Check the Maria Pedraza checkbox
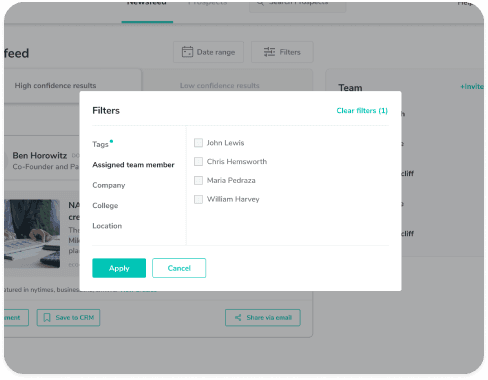Screen dimensions: 488x380 [x=198, y=180]
